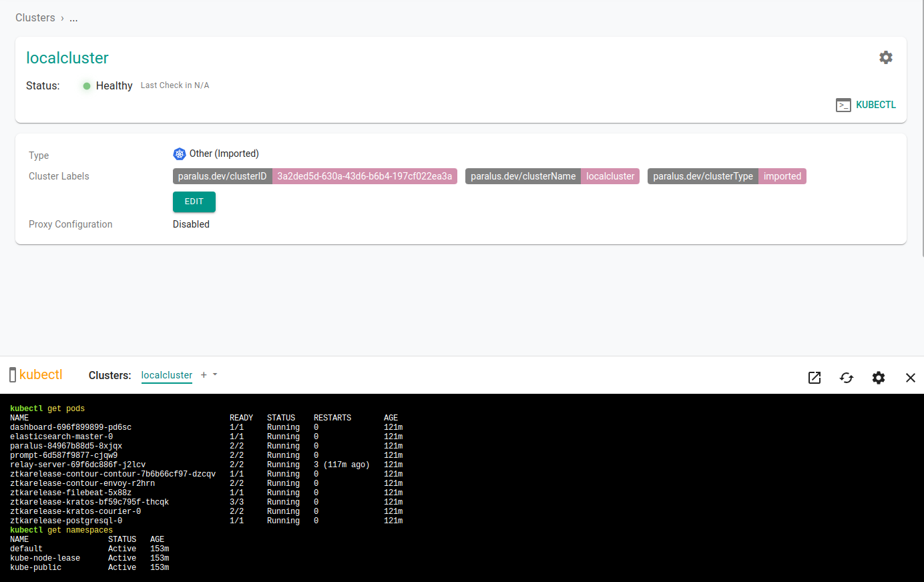Click the ztkarelease-filebeat-5x88z pod name
Viewport: 924px width, 582px height.
coord(71,493)
